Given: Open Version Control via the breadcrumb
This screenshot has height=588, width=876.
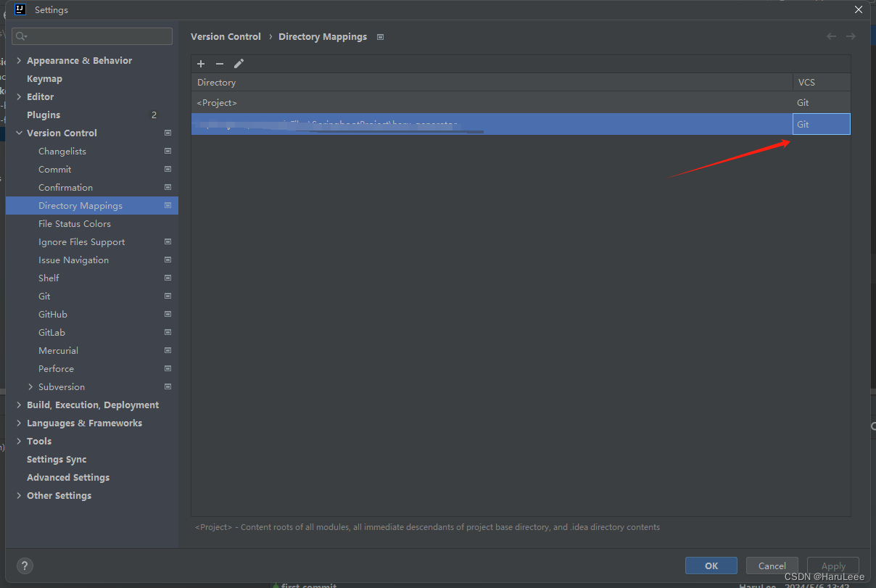Looking at the screenshot, I should point(226,36).
